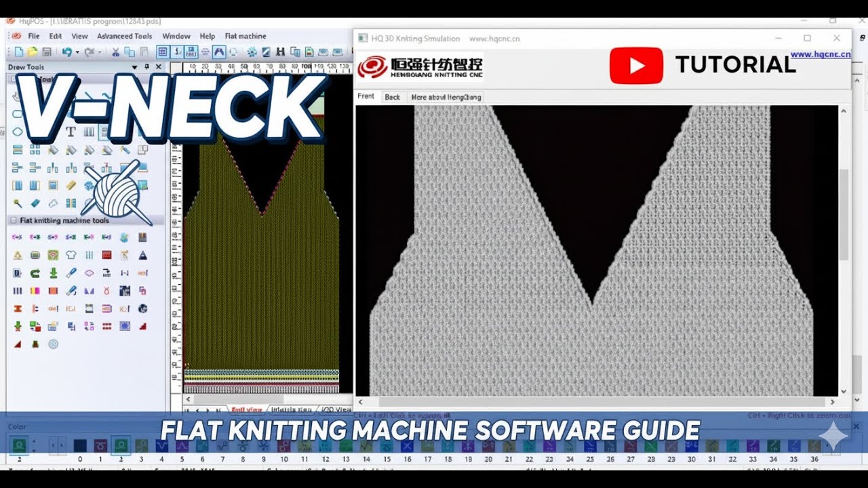This screenshot has height=488, width=868.
Task: Open the Advanced Tools menu
Action: click(124, 36)
